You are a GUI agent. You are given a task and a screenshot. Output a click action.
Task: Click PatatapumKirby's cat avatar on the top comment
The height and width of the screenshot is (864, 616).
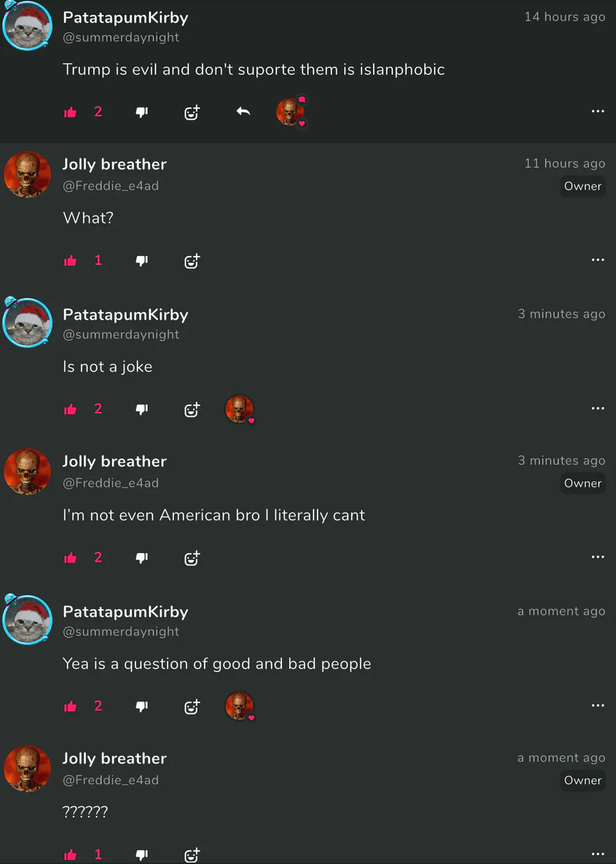pyautogui.click(x=27, y=25)
